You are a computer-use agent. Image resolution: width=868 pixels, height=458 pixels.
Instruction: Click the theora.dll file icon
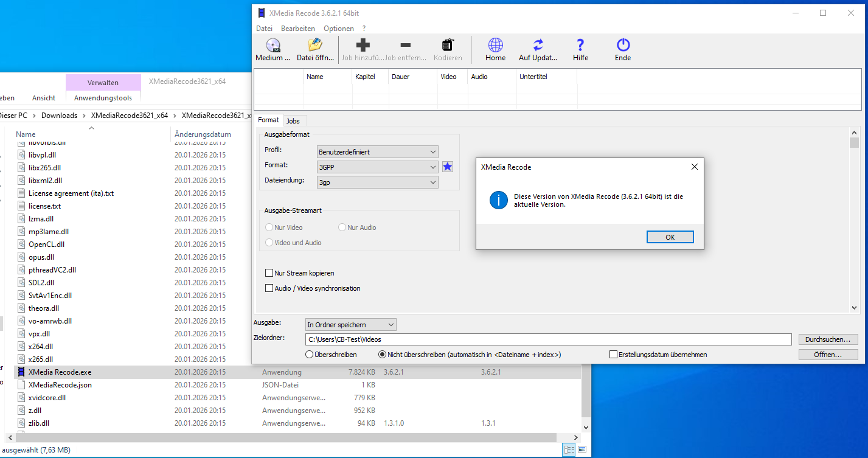tap(21, 308)
